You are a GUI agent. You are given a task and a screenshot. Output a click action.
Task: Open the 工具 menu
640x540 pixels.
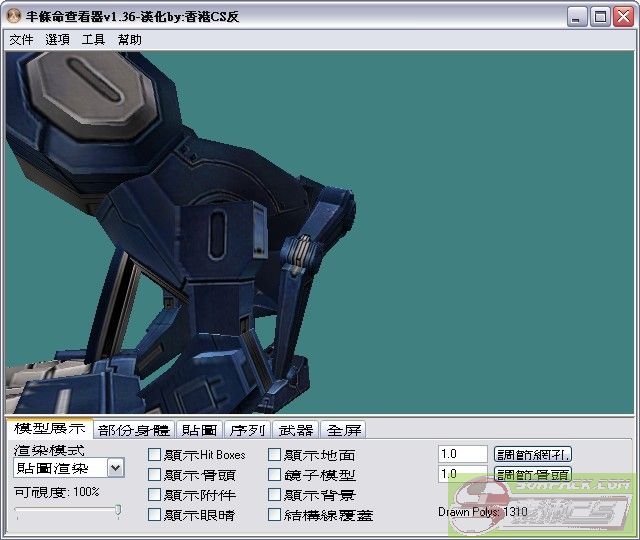pyautogui.click(x=93, y=40)
